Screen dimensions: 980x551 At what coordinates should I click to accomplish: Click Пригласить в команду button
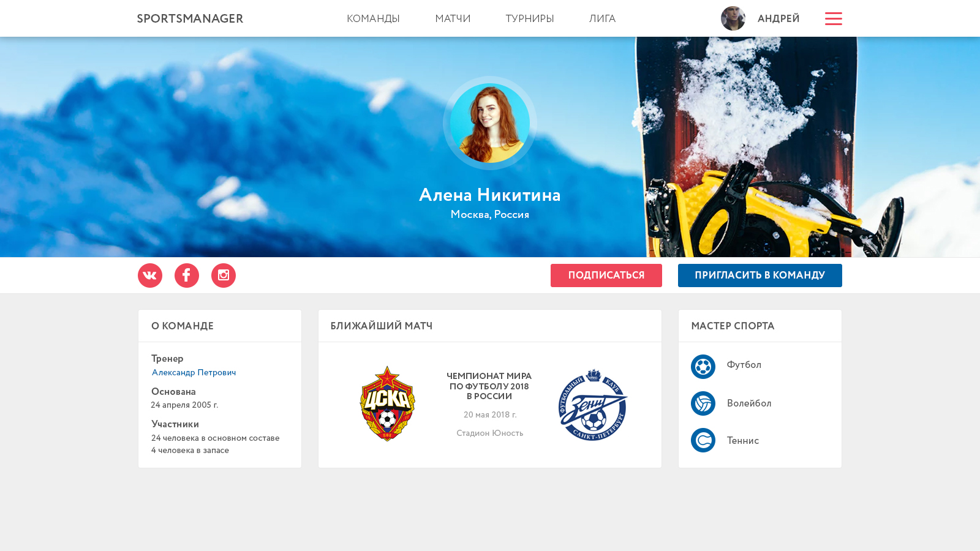[x=759, y=275]
